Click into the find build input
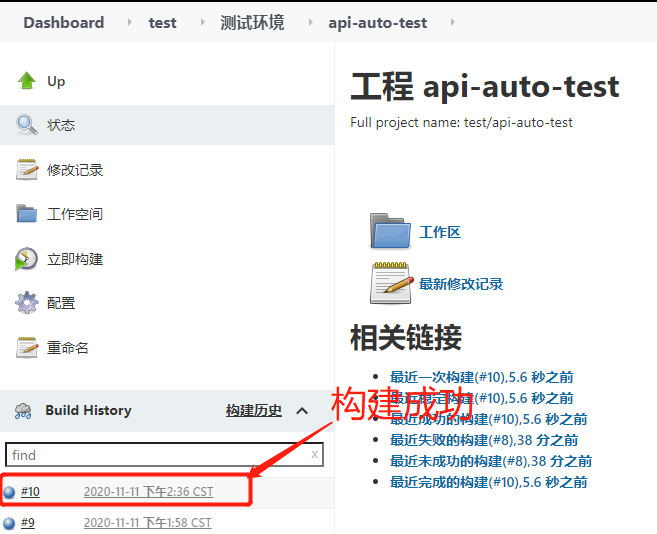 tap(164, 454)
